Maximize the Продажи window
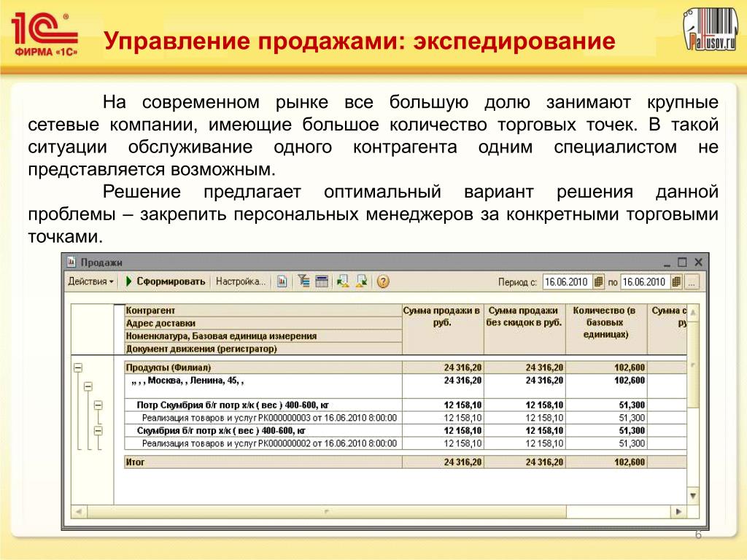 (x=682, y=262)
